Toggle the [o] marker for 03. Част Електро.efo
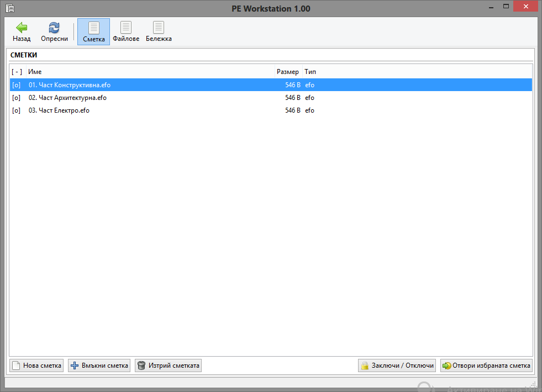Image resolution: width=542 pixels, height=392 pixels. pos(17,110)
